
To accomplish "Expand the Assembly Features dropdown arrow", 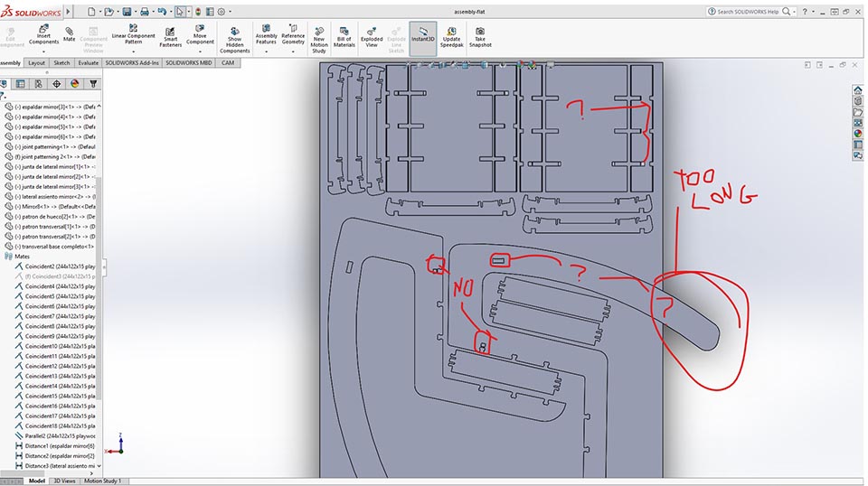I will point(266,51).
